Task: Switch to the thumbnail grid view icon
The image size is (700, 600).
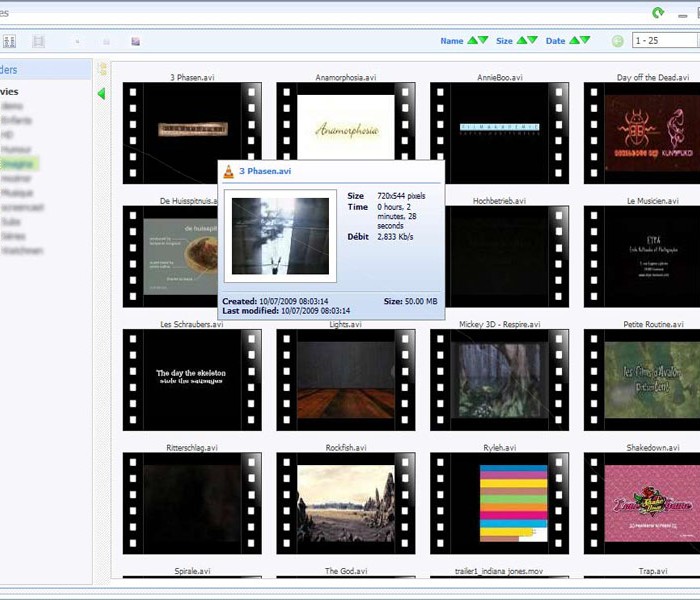Action: pyautogui.click(x=9, y=42)
